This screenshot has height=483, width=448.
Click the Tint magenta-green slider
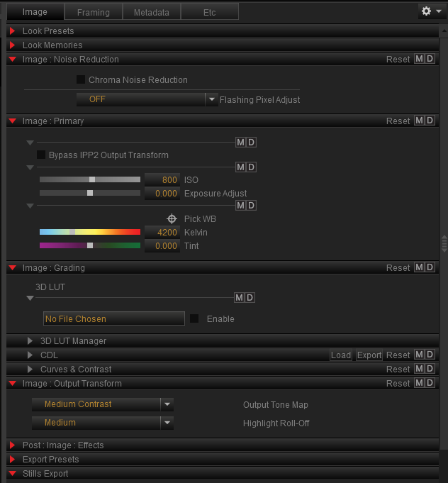pyautogui.click(x=90, y=245)
